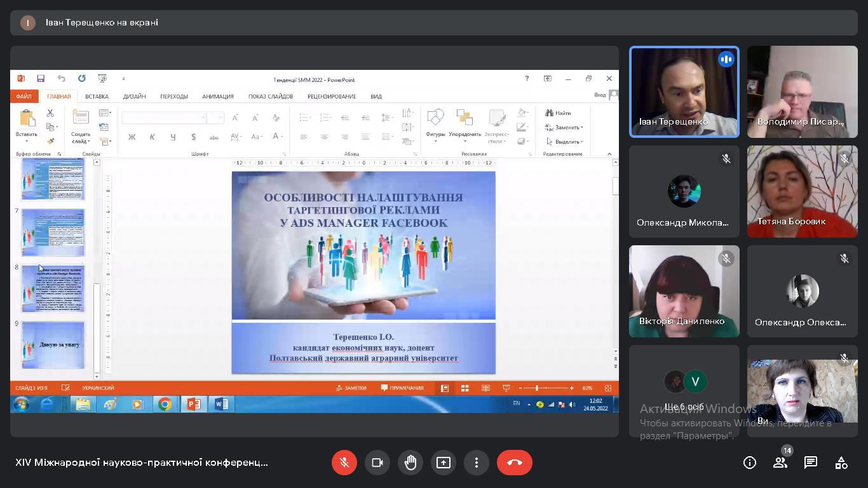Open chat with everyone panel

coord(811,463)
